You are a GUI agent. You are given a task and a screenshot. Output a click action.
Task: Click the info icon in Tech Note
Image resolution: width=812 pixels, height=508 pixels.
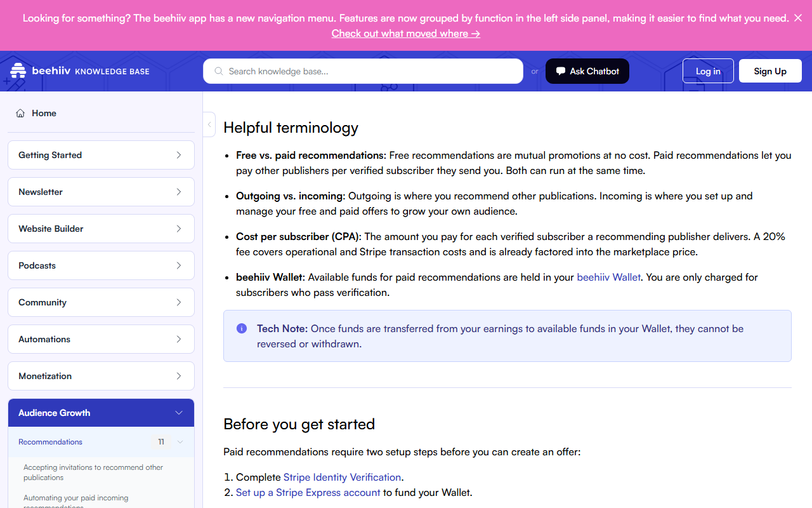coord(242,328)
